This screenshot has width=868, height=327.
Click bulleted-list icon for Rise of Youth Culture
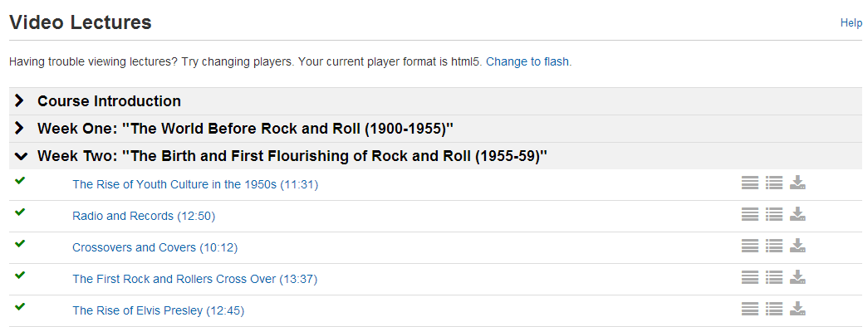coord(774,183)
